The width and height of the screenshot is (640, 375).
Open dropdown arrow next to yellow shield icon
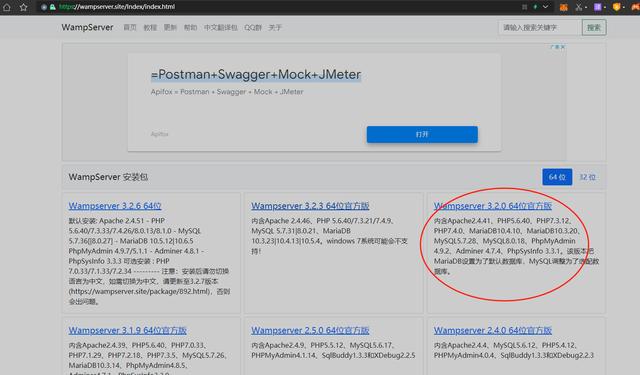(x=624, y=7)
